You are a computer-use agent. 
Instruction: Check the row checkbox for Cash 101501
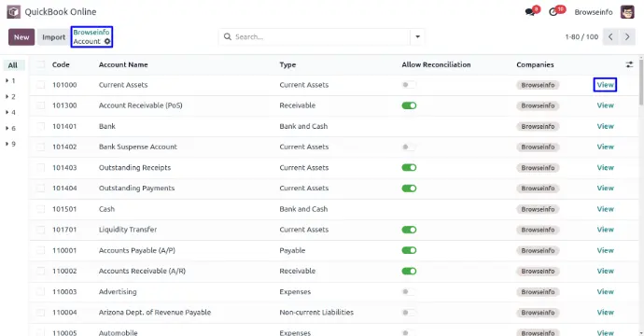click(40, 209)
